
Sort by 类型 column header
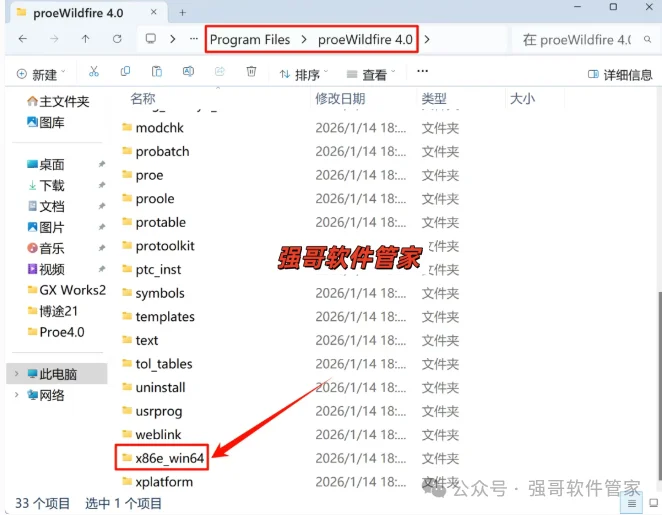click(434, 98)
